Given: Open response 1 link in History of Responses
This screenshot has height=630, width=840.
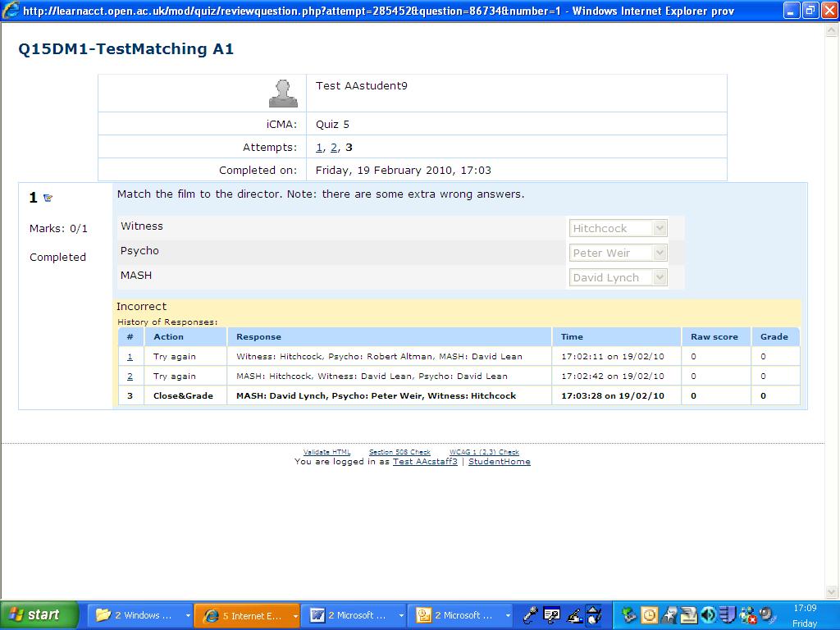Looking at the screenshot, I should [130, 356].
